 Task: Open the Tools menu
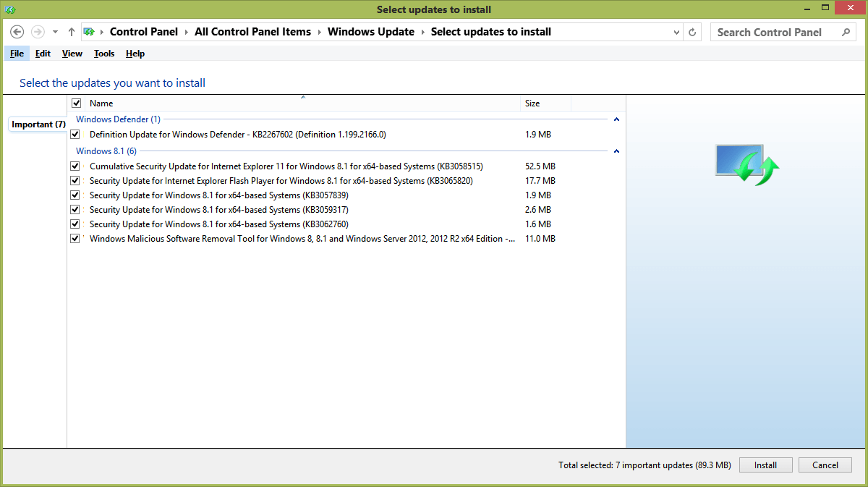pyautogui.click(x=104, y=54)
